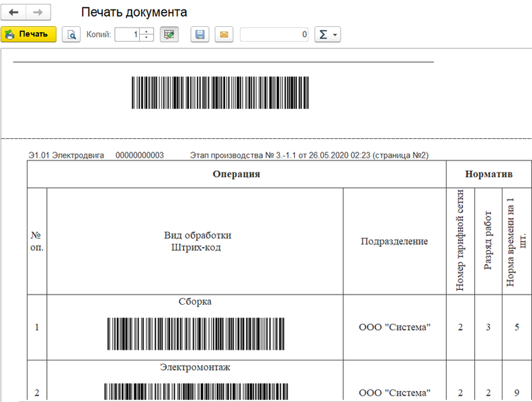Click the back navigation arrow
The width and height of the screenshot is (532, 402).
13,13
